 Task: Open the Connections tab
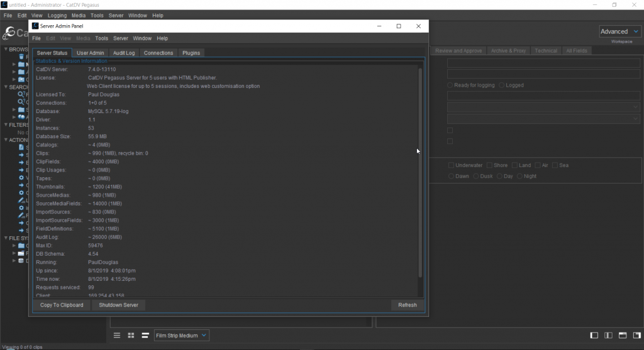point(158,53)
